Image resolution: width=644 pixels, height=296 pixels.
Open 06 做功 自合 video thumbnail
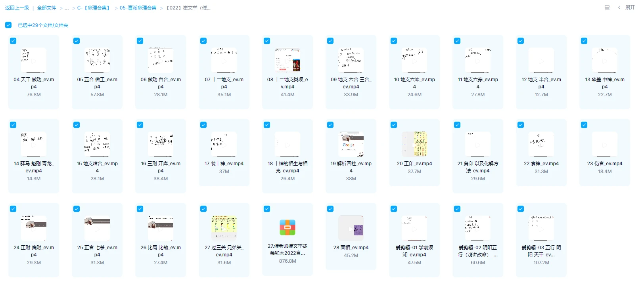click(161, 60)
